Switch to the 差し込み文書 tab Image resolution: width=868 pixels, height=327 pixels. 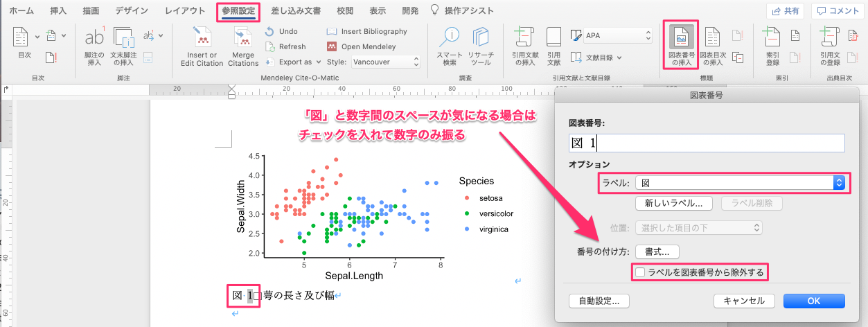tap(295, 10)
